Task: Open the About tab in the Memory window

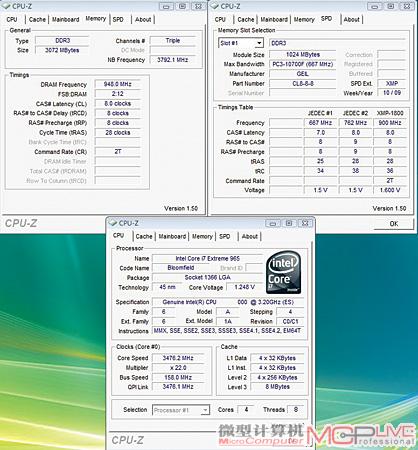Action: click(143, 19)
